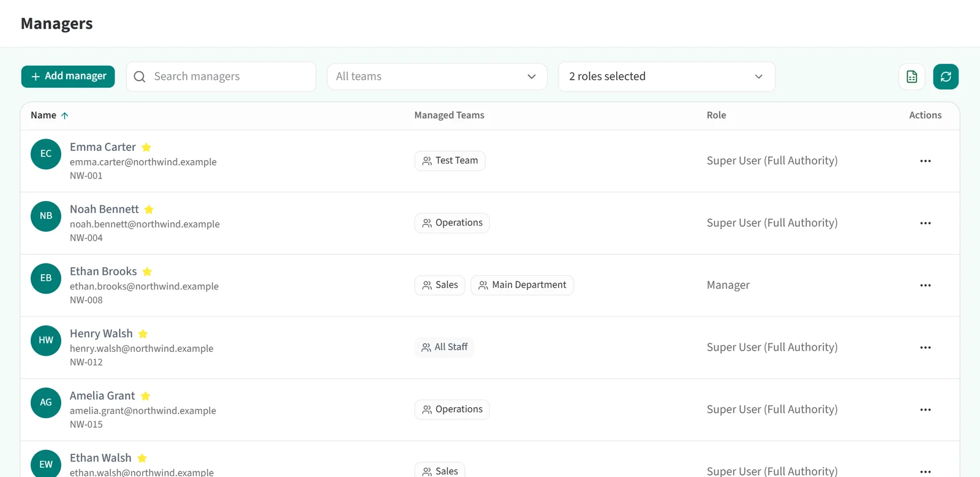Image resolution: width=980 pixels, height=477 pixels.
Task: Select email noah.bennett@northwind.example
Action: (x=145, y=224)
